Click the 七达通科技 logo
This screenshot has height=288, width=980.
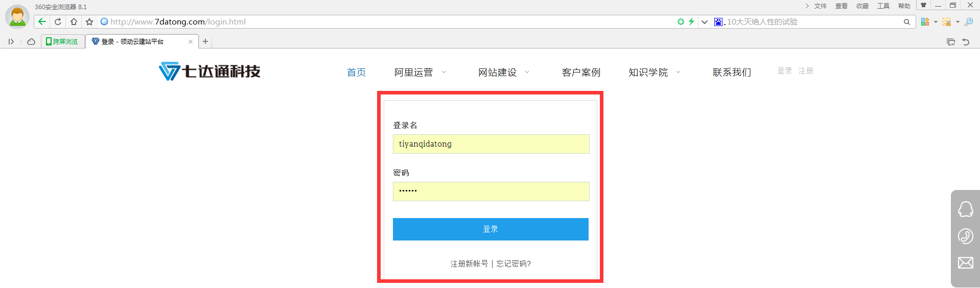209,71
